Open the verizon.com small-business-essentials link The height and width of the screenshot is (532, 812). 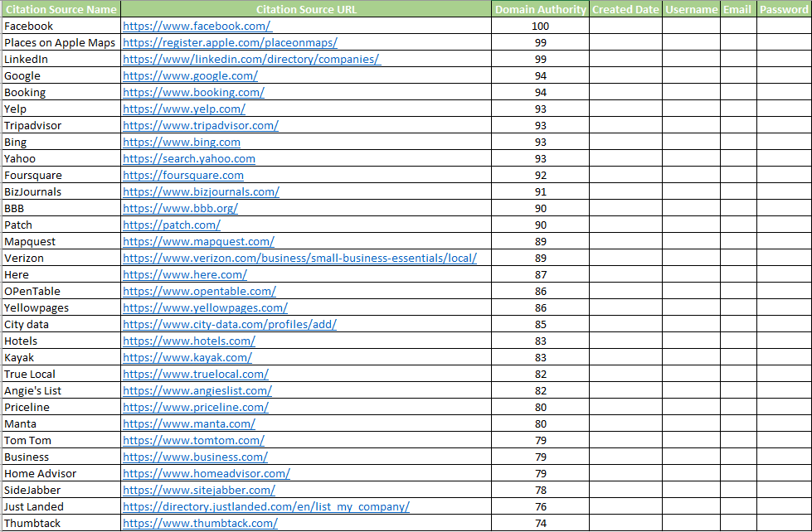tap(300, 258)
